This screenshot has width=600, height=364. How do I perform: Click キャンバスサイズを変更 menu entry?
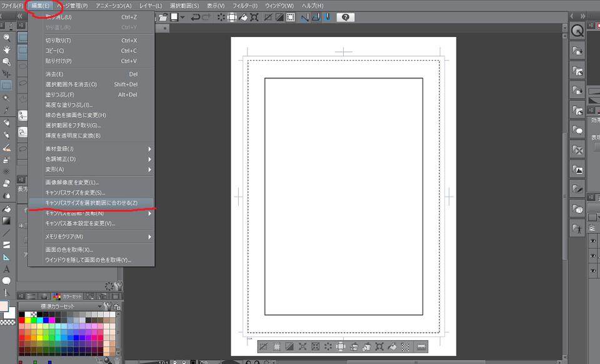76,192
